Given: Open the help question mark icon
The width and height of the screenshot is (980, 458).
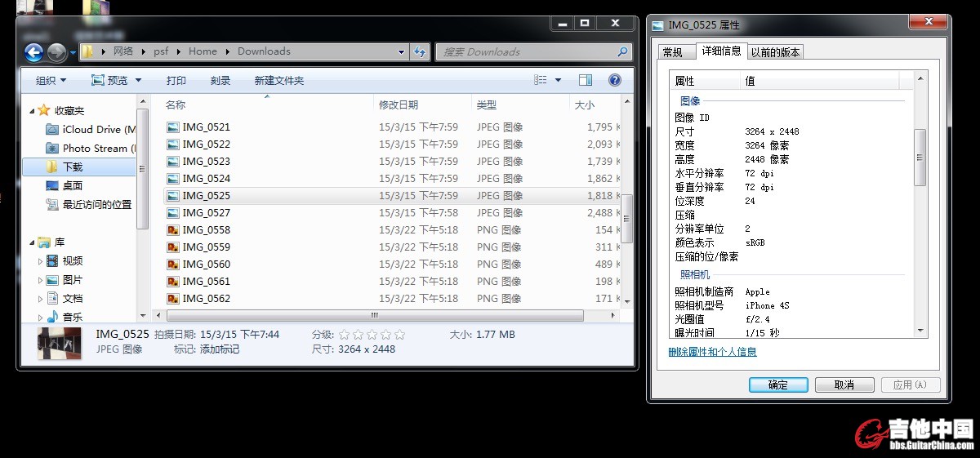Looking at the screenshot, I should click(615, 80).
